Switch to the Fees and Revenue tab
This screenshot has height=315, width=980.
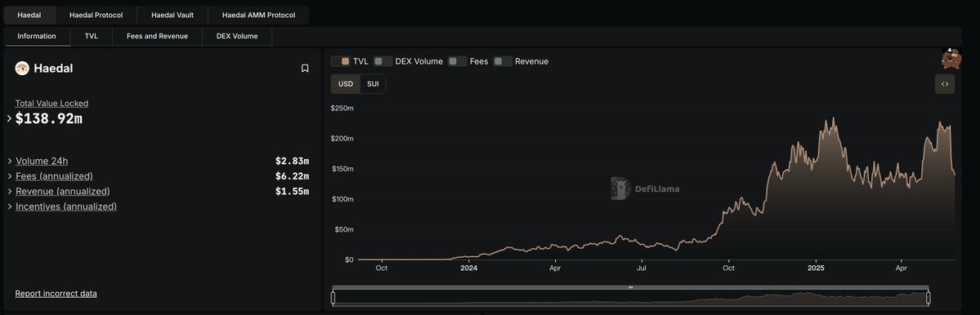(x=157, y=36)
